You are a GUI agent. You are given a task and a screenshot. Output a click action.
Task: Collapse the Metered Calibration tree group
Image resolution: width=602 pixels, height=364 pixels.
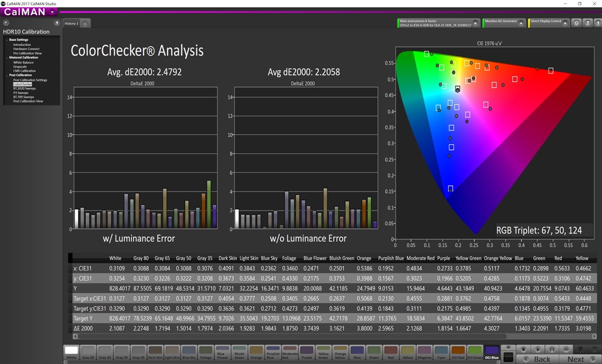(x=6, y=58)
